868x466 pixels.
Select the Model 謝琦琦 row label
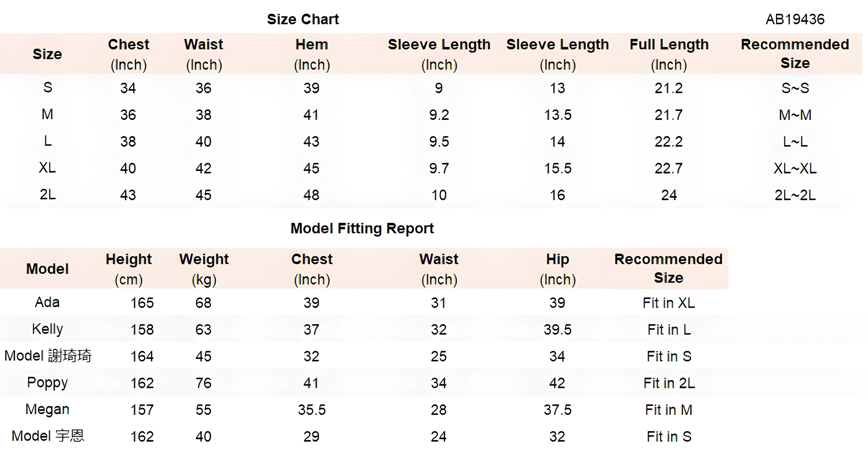pos(48,356)
